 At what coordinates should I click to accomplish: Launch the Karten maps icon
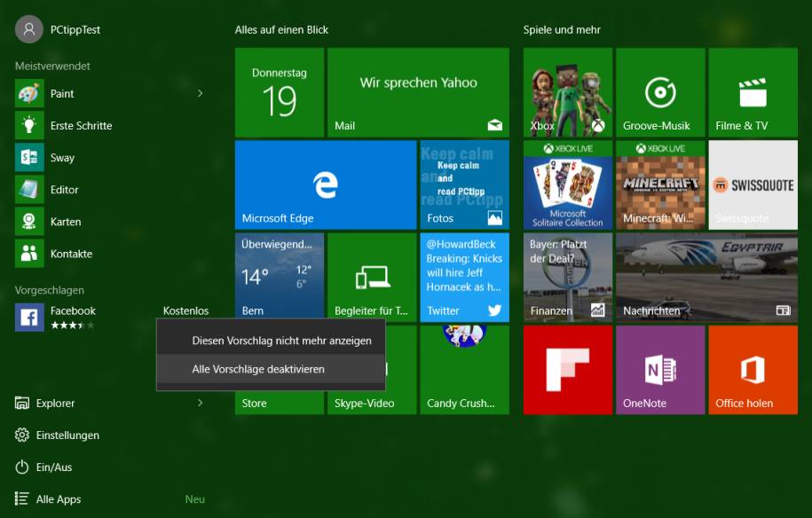[x=29, y=222]
